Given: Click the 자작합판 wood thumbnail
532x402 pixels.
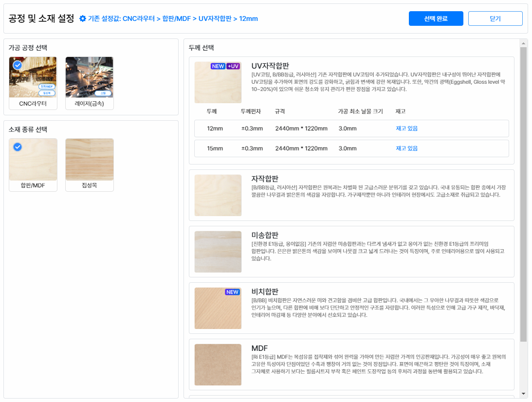Looking at the screenshot, I should [218, 195].
